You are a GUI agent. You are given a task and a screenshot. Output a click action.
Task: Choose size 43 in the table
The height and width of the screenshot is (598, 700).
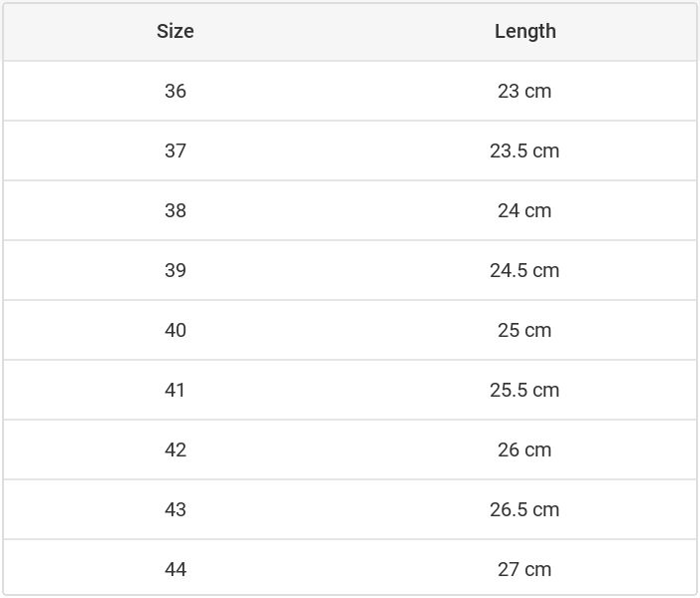click(x=175, y=509)
